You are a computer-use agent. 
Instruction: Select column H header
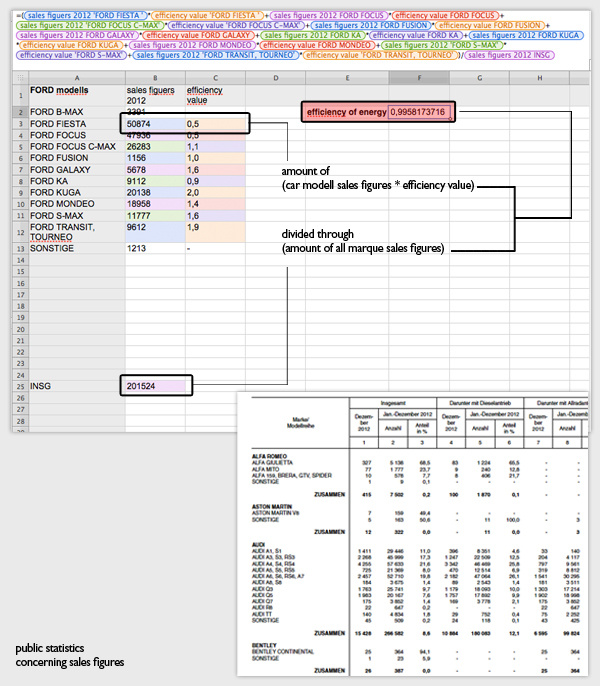point(540,78)
